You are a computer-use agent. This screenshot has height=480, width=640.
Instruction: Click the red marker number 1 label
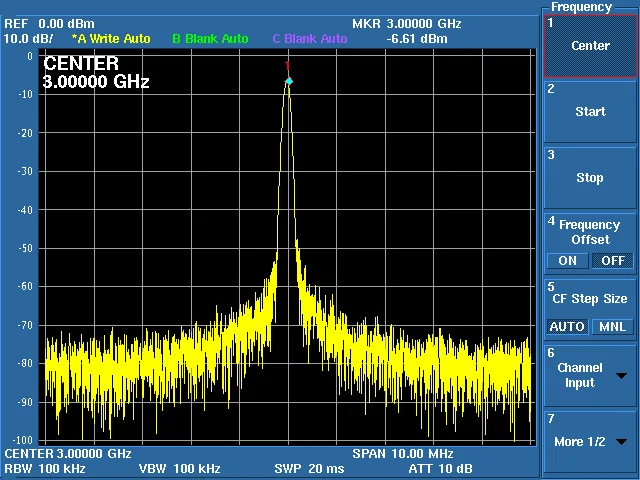tap(287, 66)
